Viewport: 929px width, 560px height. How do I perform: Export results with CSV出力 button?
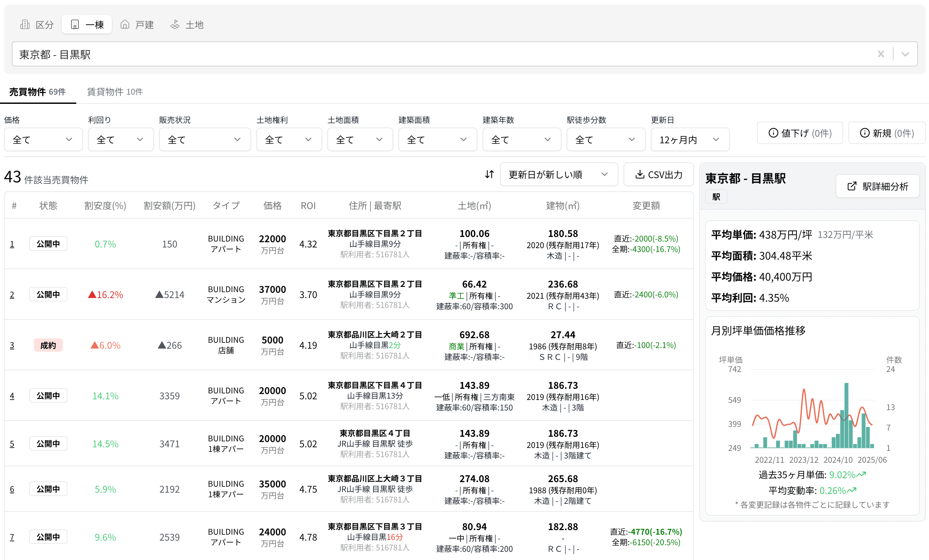point(658,174)
